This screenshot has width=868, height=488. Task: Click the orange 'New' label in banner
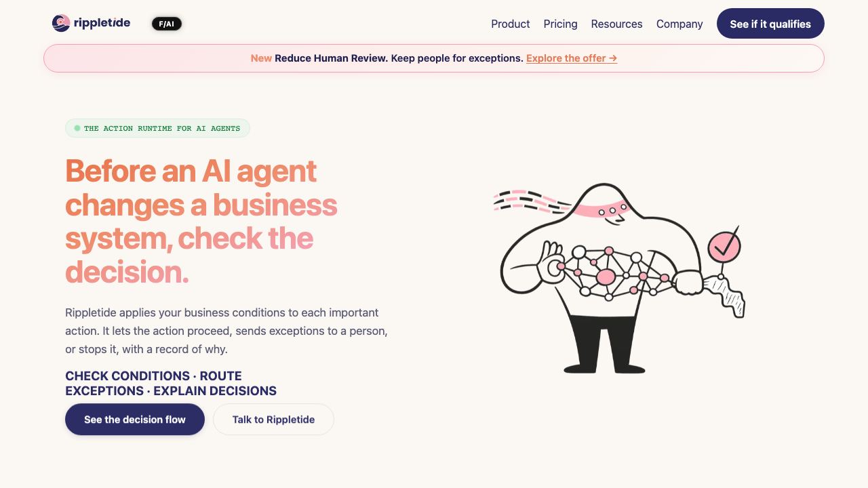tap(261, 58)
